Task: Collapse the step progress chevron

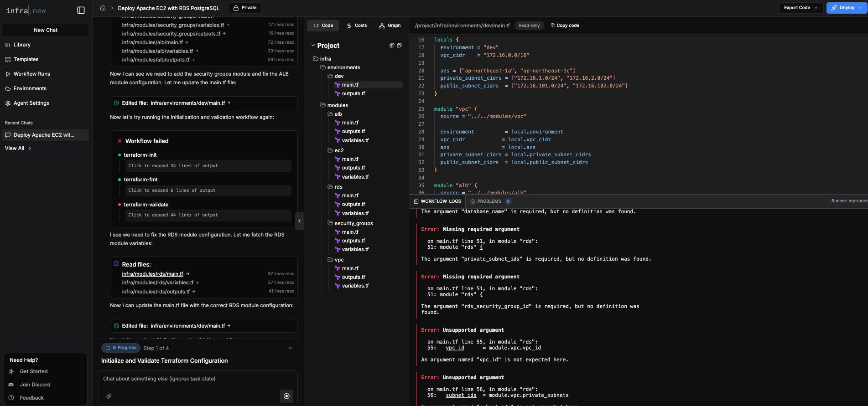Action: [x=291, y=348]
